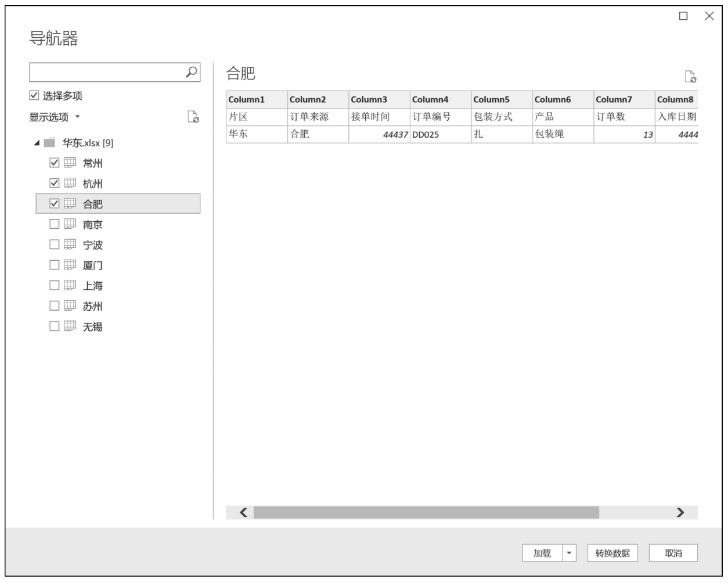Uncheck the 选择多项 checkbox
The image size is (728, 583).
click(34, 96)
